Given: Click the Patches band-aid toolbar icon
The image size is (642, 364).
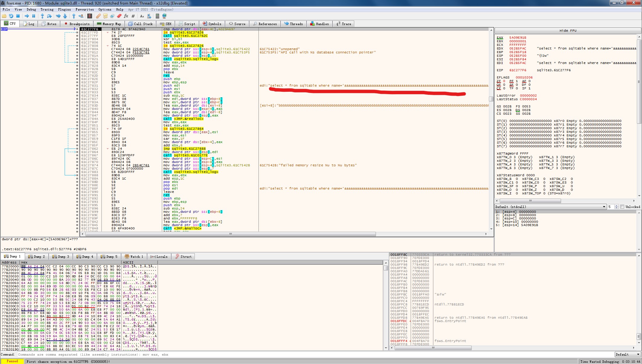Looking at the screenshot, I should [98, 16].
